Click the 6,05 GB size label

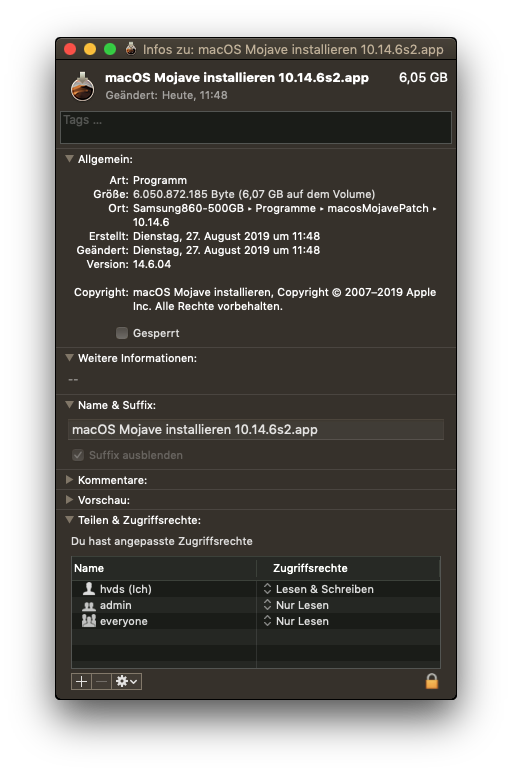click(x=423, y=77)
